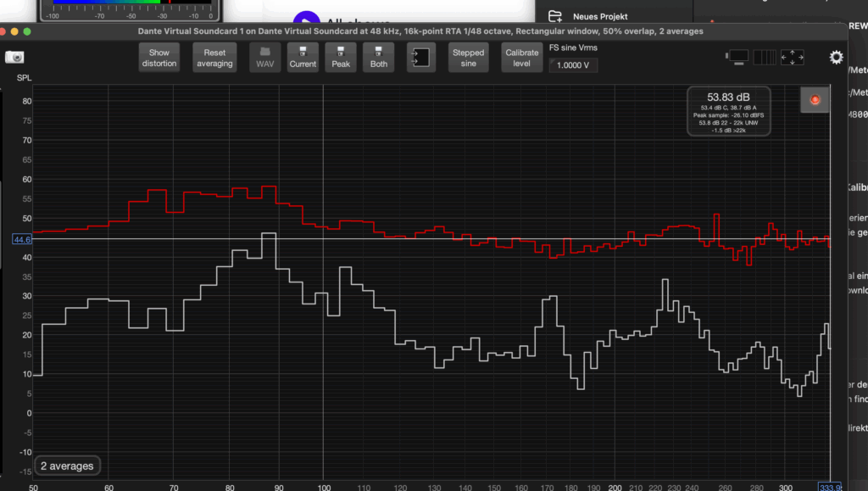Click the camera capture icon
Viewport: 868px width, 491px height.
tap(14, 58)
